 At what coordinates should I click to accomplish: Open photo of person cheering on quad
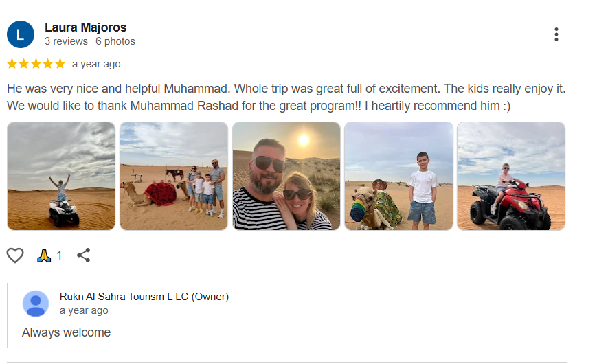(x=61, y=176)
